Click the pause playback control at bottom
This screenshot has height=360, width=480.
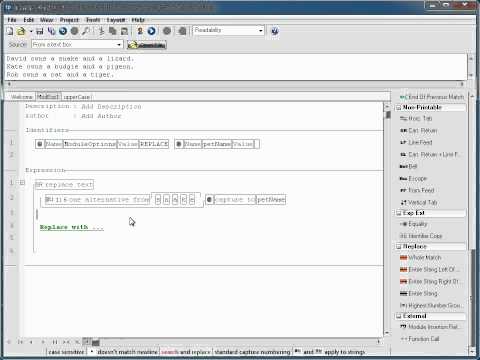(x=55, y=342)
